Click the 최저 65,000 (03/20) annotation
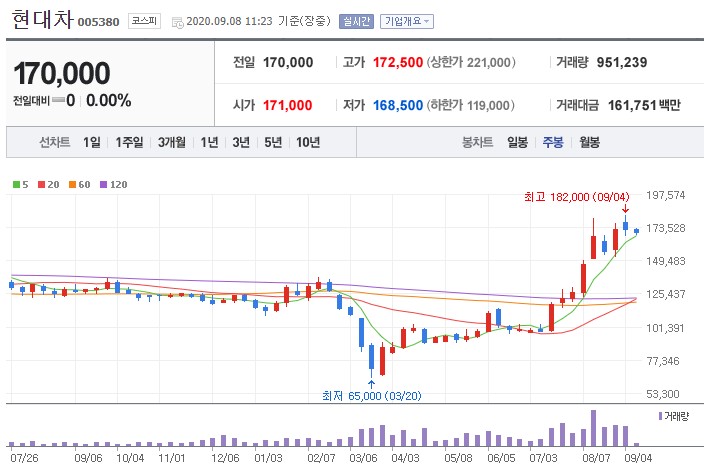Image resolution: width=704 pixels, height=472 pixels. (372, 396)
